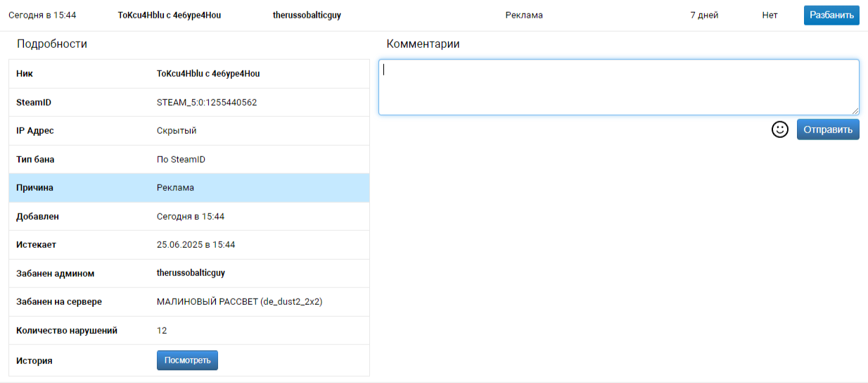The height and width of the screenshot is (383, 868).
Task: Click the Забанен админом label
Action: [55, 273]
